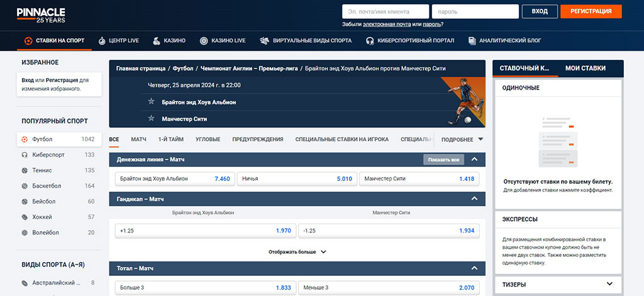
Task: Bet on Брайтон энд Хоув Альбион at 7.460
Action: 175,179
